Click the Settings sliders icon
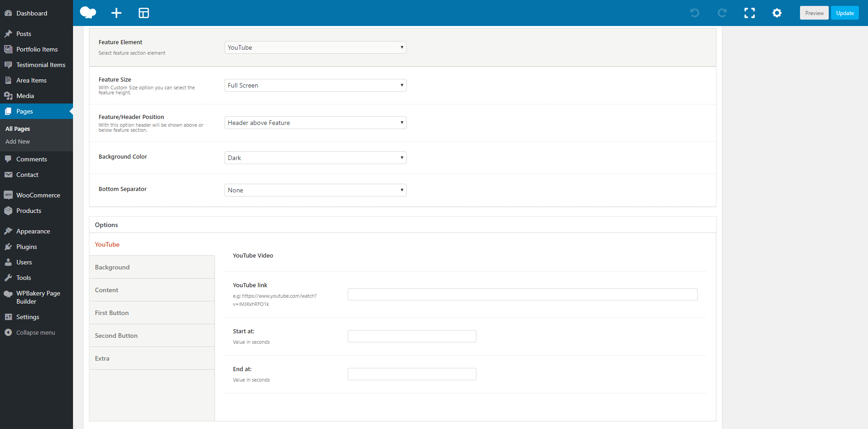 (8, 317)
